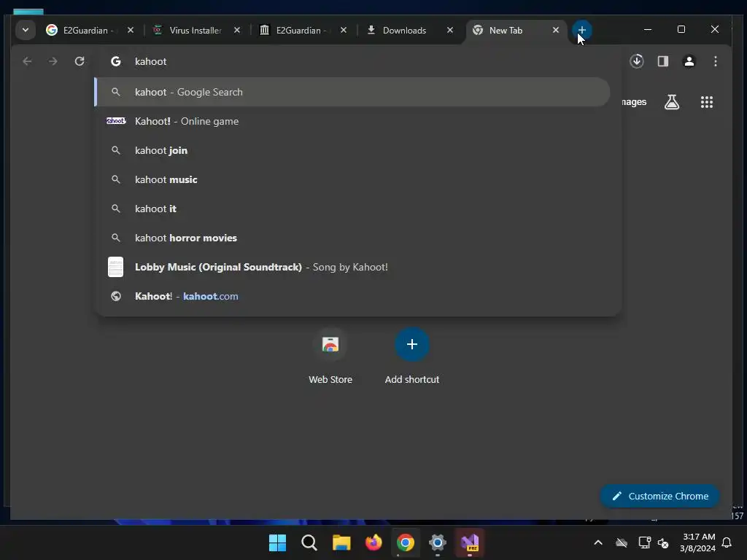Click the globe icon beside kahoot.com

click(116, 296)
